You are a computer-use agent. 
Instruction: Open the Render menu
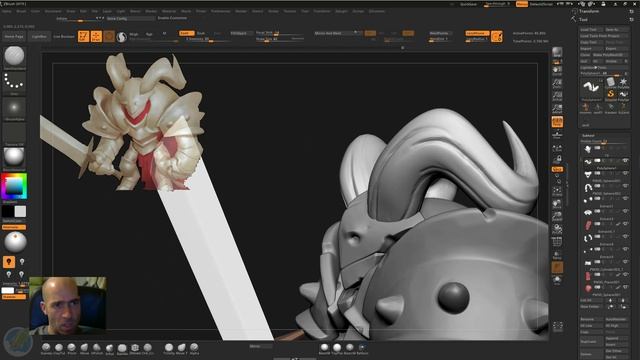tap(241, 11)
